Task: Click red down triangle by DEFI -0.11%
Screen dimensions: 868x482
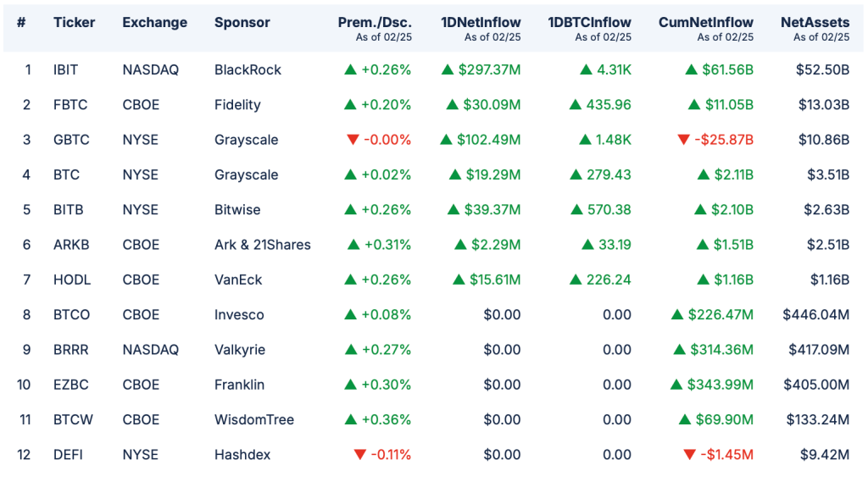Action: coord(360,455)
